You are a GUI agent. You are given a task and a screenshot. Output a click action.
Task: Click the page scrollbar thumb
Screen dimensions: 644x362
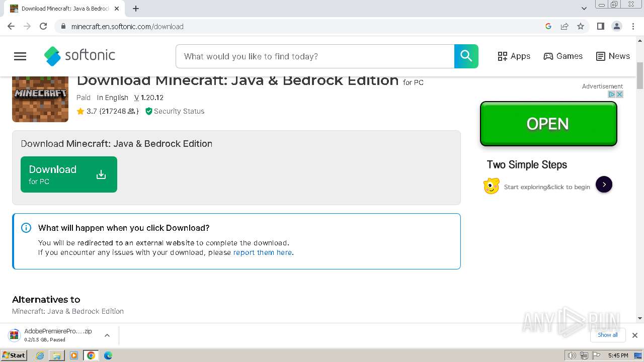(x=640, y=75)
